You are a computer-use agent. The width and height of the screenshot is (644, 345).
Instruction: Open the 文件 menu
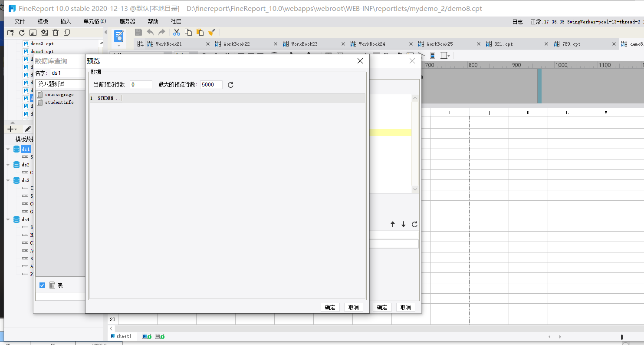(20, 21)
